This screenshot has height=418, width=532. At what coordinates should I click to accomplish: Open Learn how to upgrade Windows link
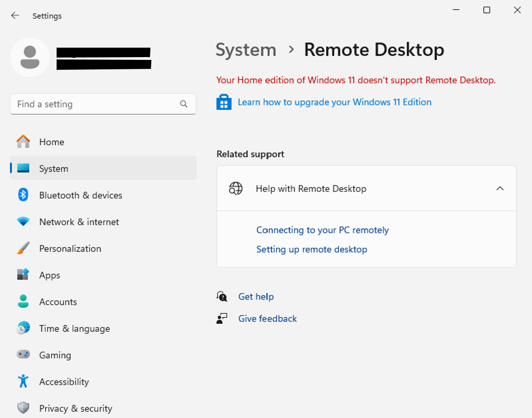click(334, 102)
